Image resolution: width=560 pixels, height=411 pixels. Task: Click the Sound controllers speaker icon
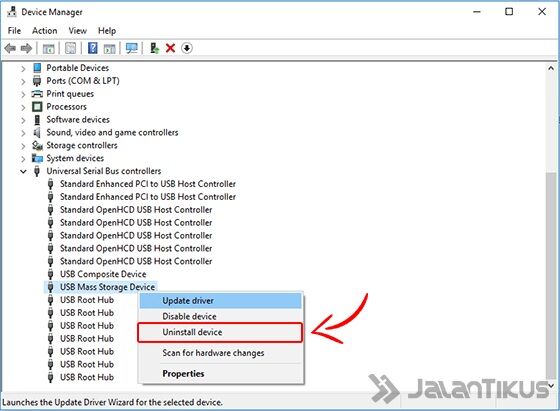[37, 133]
